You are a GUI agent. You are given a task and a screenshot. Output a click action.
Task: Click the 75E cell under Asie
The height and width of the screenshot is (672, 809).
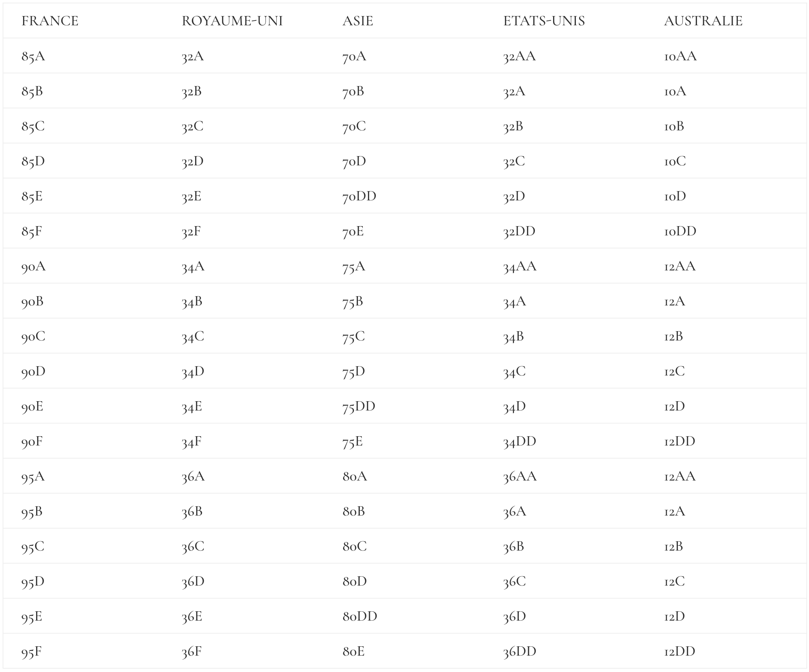pos(352,441)
